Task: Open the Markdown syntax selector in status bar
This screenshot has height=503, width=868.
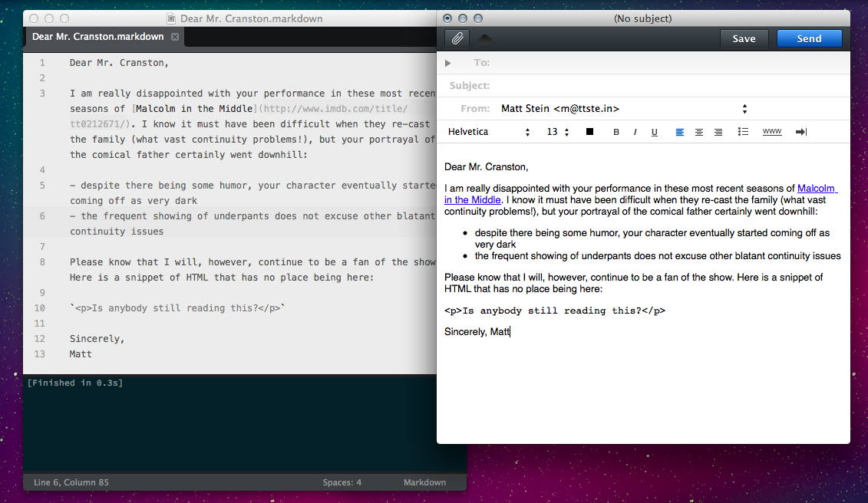Action: (x=424, y=482)
